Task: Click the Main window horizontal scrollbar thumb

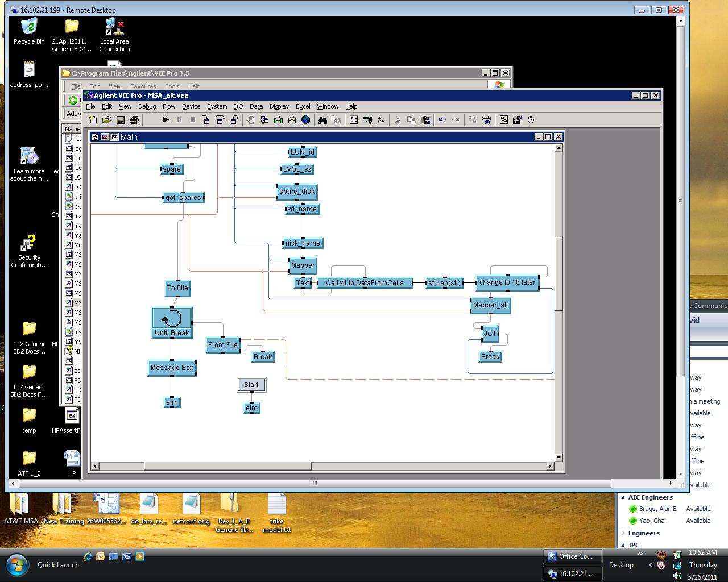Action: click(227, 466)
